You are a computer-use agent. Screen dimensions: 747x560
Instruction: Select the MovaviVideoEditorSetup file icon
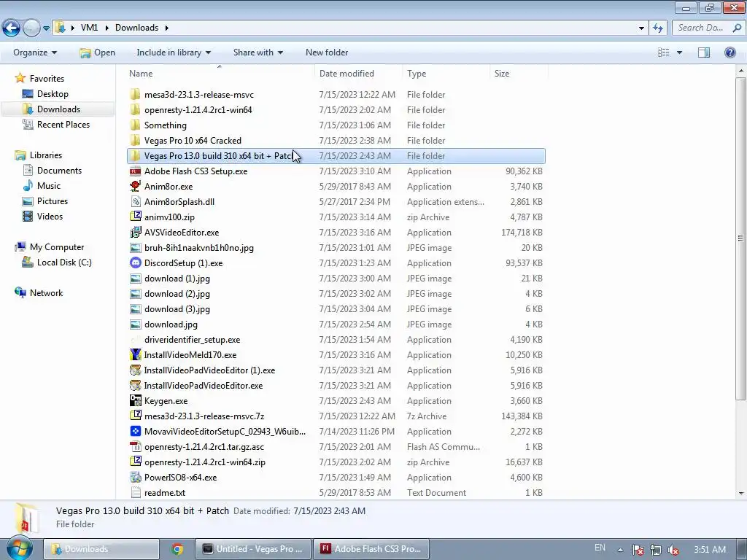point(135,432)
